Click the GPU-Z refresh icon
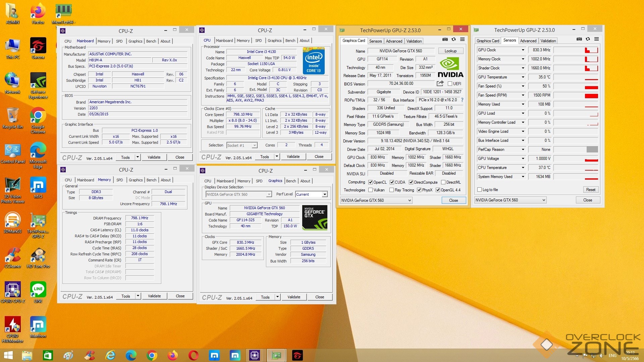The image size is (644, 362). (x=453, y=40)
